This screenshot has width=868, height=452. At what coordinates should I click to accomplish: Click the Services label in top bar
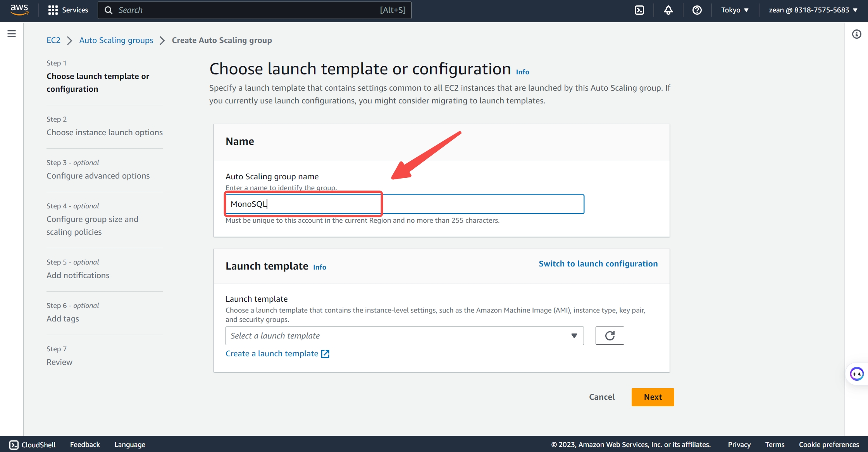click(x=75, y=10)
